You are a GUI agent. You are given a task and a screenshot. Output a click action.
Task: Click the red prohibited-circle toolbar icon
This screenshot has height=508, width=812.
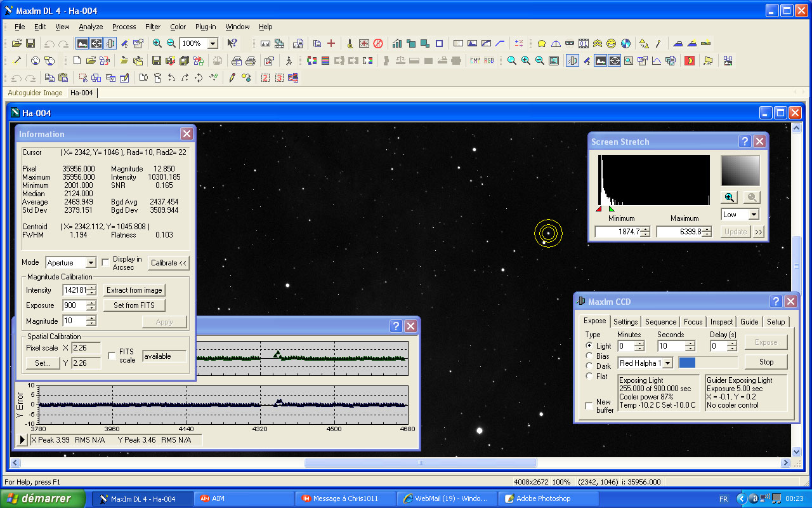378,43
